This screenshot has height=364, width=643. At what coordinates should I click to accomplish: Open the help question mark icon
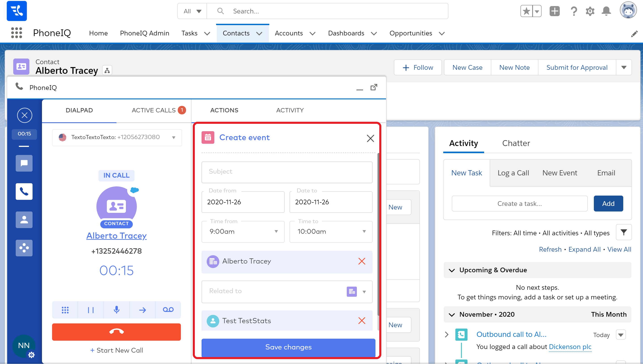pyautogui.click(x=574, y=11)
